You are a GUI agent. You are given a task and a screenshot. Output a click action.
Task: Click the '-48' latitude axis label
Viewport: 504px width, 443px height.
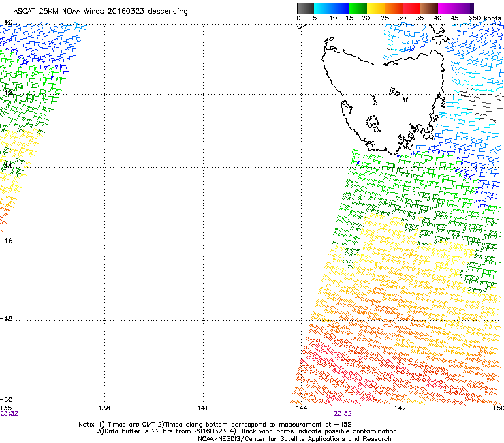[6, 318]
